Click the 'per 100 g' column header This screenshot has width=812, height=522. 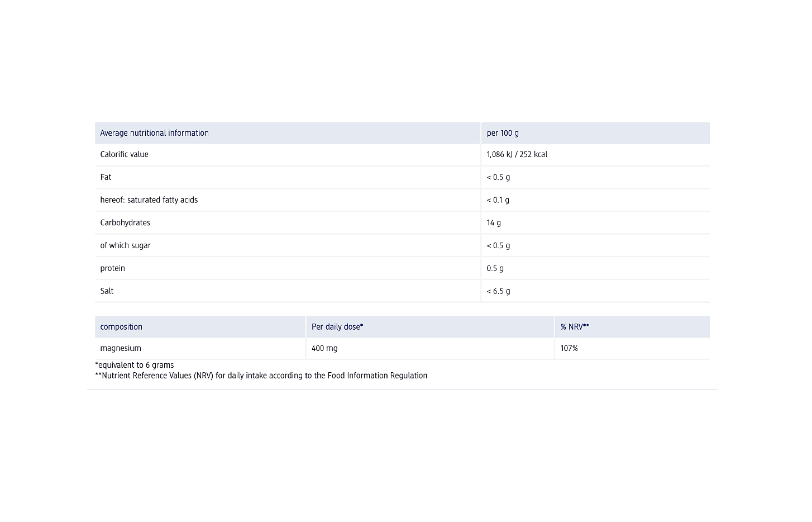503,133
